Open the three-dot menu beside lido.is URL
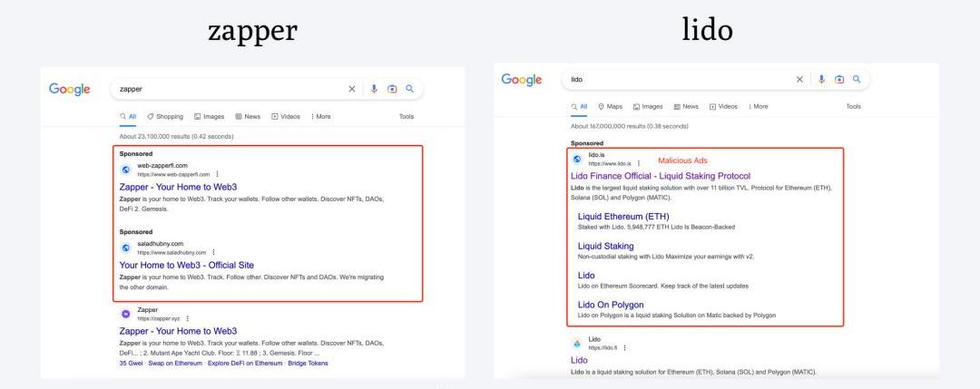This screenshot has width=980, height=389. click(x=638, y=163)
